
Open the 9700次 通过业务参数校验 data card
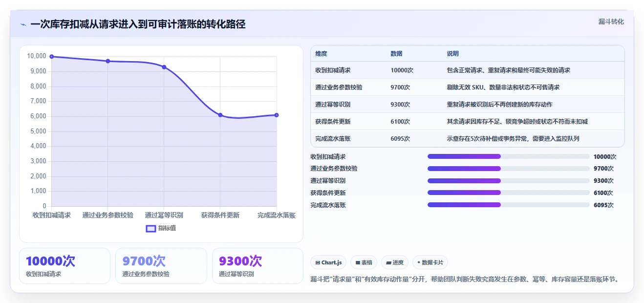point(161,266)
